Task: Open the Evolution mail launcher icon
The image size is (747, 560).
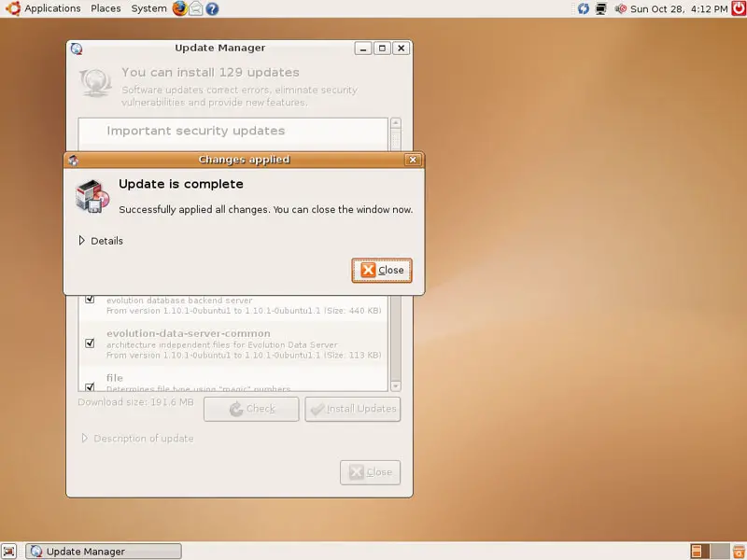Action: (x=196, y=8)
